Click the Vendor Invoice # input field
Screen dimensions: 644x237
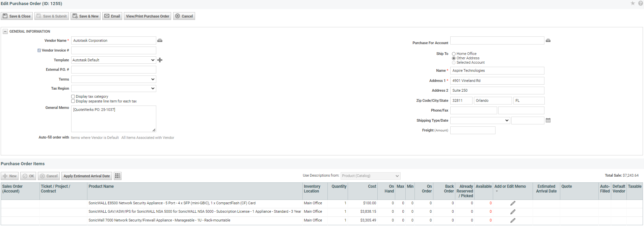tap(114, 51)
